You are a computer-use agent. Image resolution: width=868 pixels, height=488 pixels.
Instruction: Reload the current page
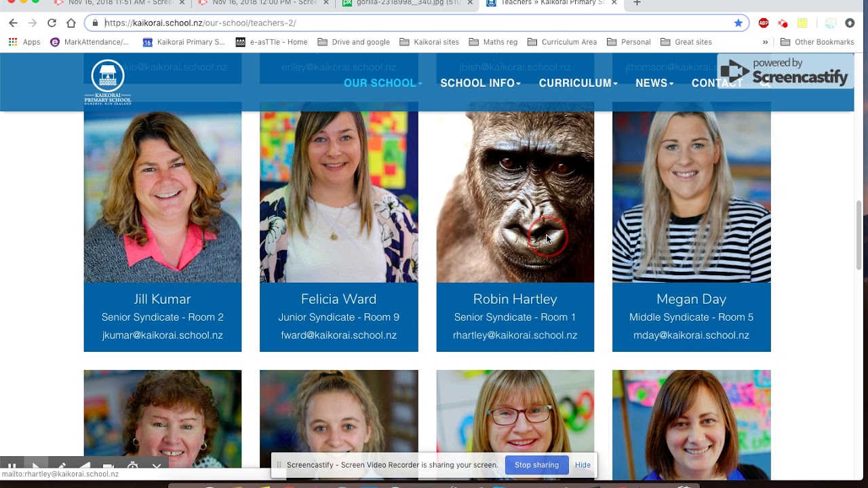(x=52, y=23)
